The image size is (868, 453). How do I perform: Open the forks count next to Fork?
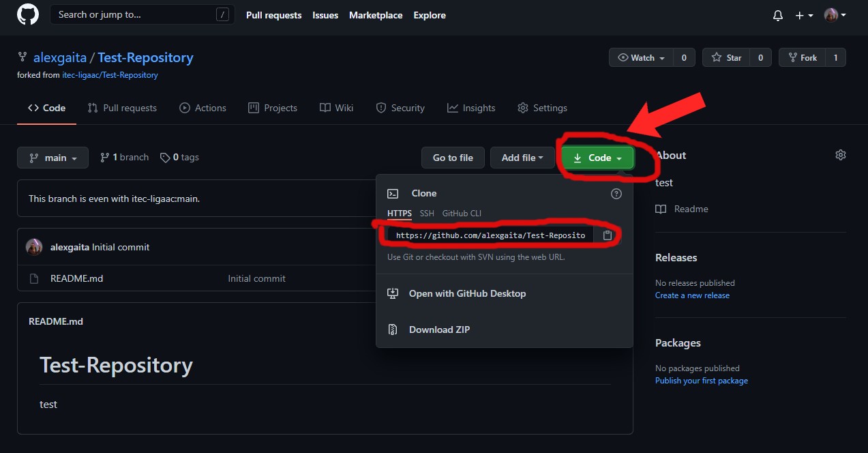pos(835,58)
